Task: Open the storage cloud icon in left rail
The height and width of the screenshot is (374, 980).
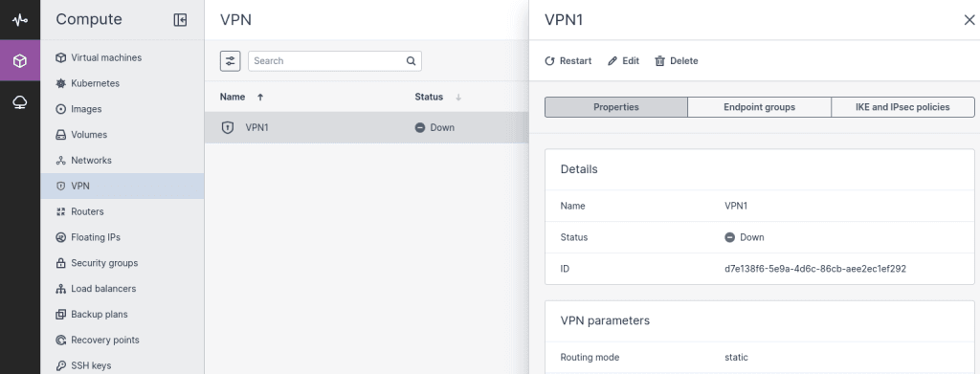Action: click(20, 101)
